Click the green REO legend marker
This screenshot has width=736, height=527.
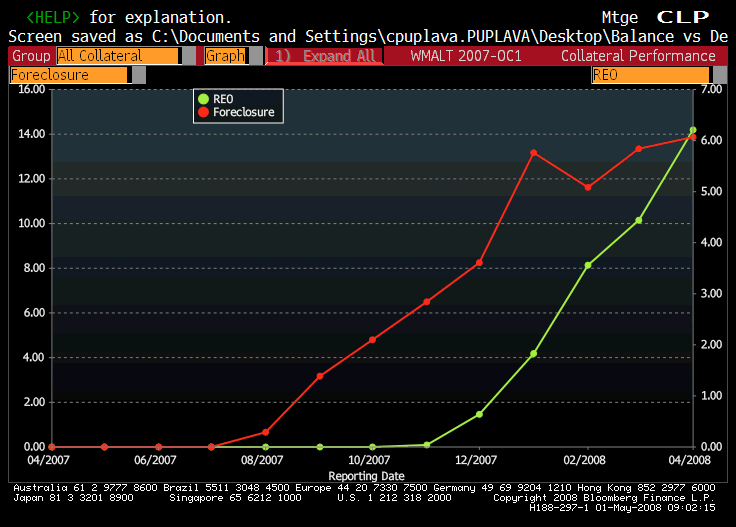[x=204, y=98]
